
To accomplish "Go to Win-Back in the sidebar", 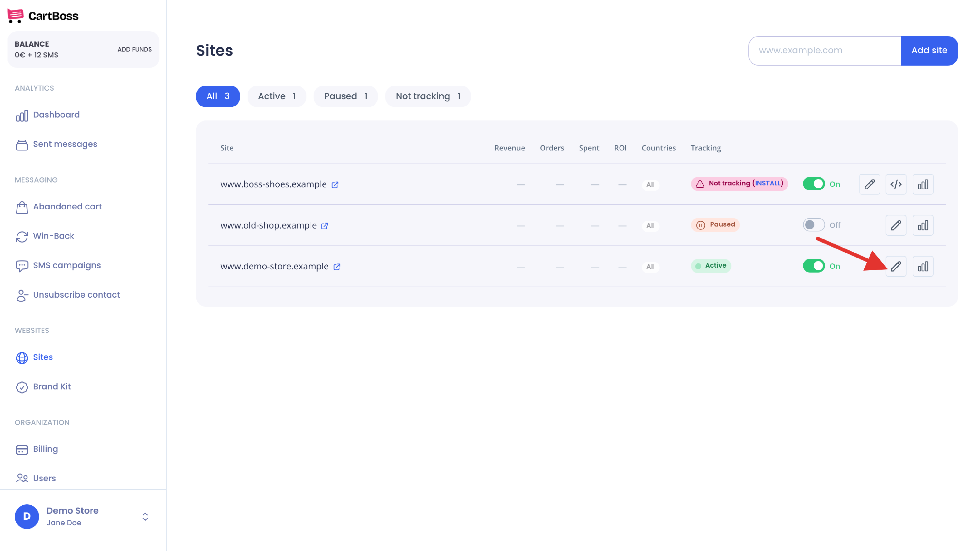I will point(45,236).
